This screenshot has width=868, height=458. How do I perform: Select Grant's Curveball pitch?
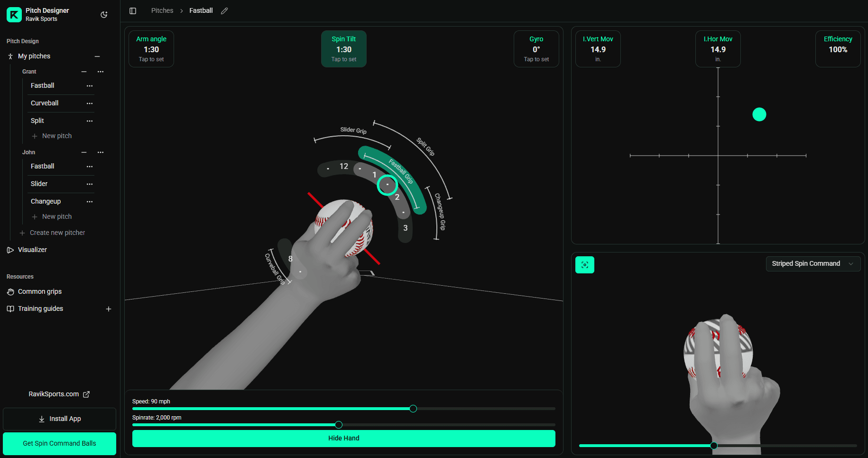[x=45, y=103]
